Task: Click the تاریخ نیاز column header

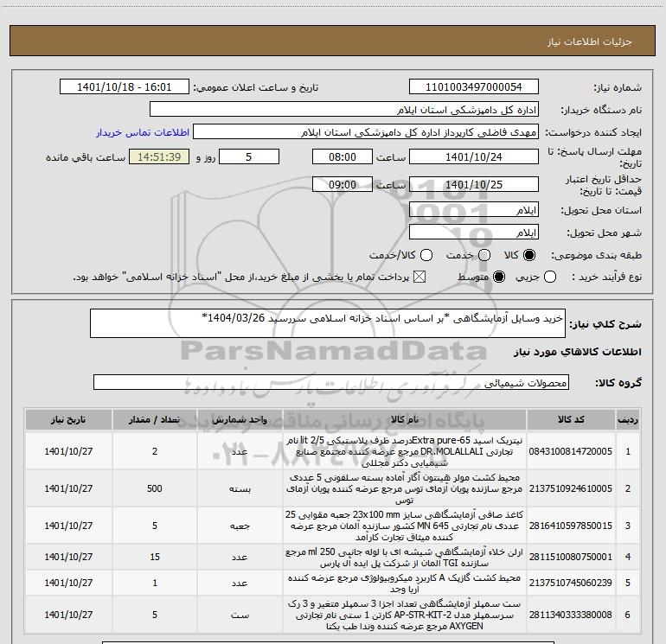Action: (x=68, y=419)
